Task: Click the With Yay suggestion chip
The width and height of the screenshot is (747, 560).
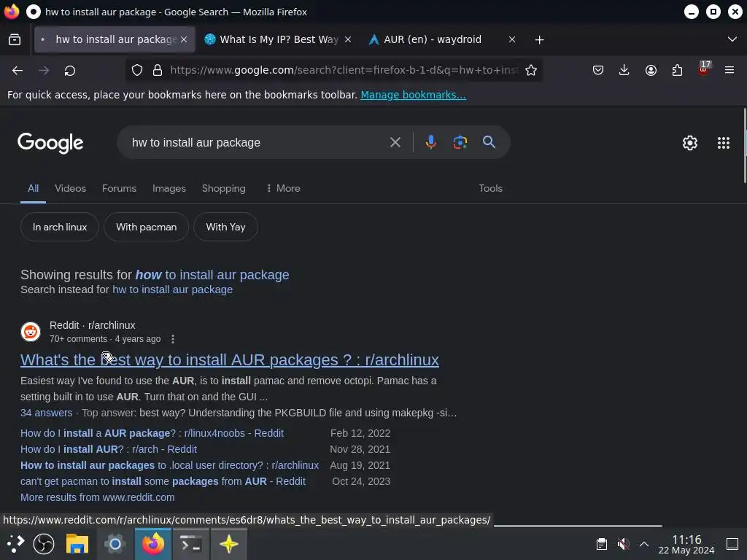Action: coord(226,227)
